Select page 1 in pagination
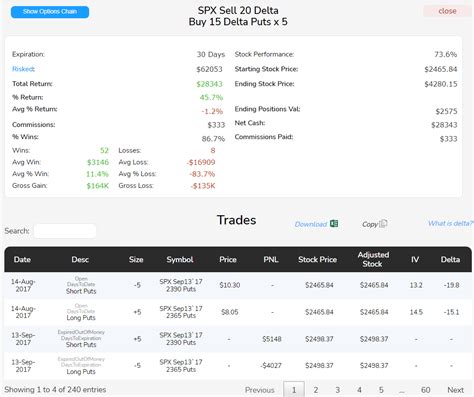This screenshot has width=474, height=397. pyautogui.click(x=294, y=390)
